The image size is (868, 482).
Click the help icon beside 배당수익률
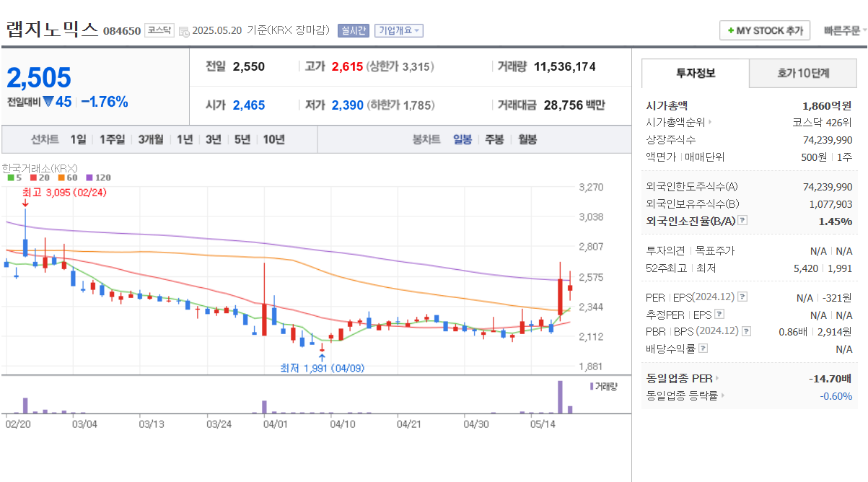[703, 349]
